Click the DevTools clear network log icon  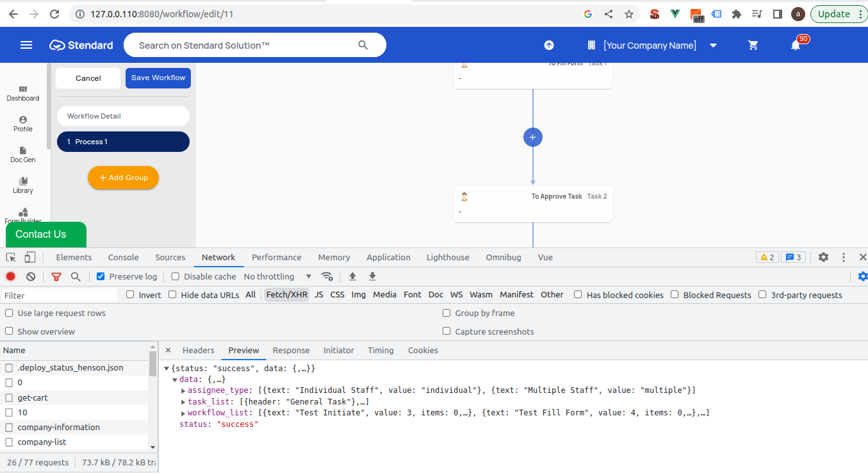[x=31, y=276]
